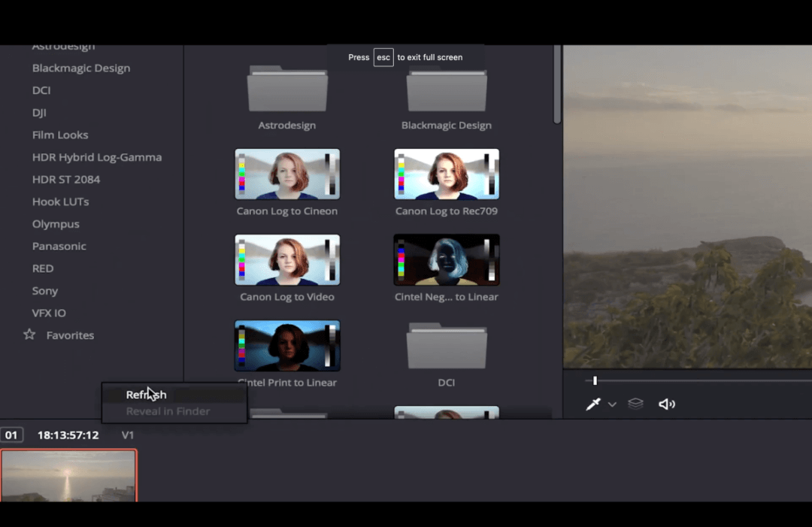Mute audio with the speaker icon under the viewer

click(667, 404)
